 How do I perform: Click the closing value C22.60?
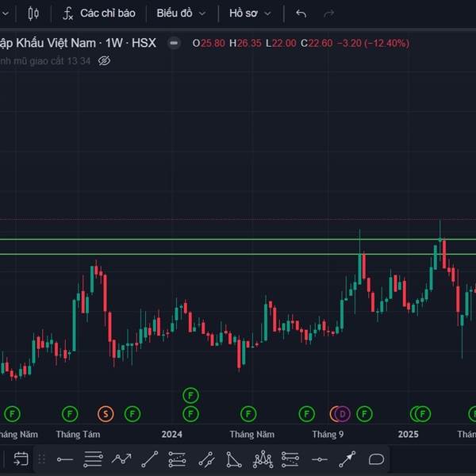pyautogui.click(x=317, y=43)
